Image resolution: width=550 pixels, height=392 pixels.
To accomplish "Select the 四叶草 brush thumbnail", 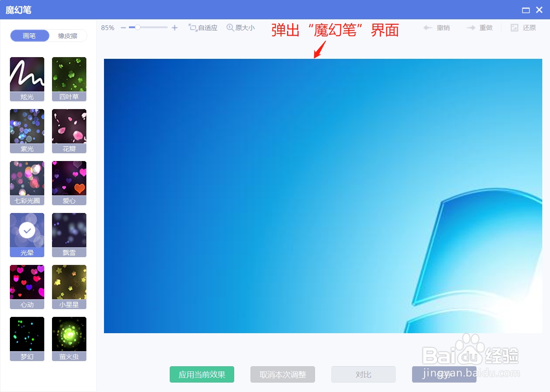I will click(x=69, y=79).
